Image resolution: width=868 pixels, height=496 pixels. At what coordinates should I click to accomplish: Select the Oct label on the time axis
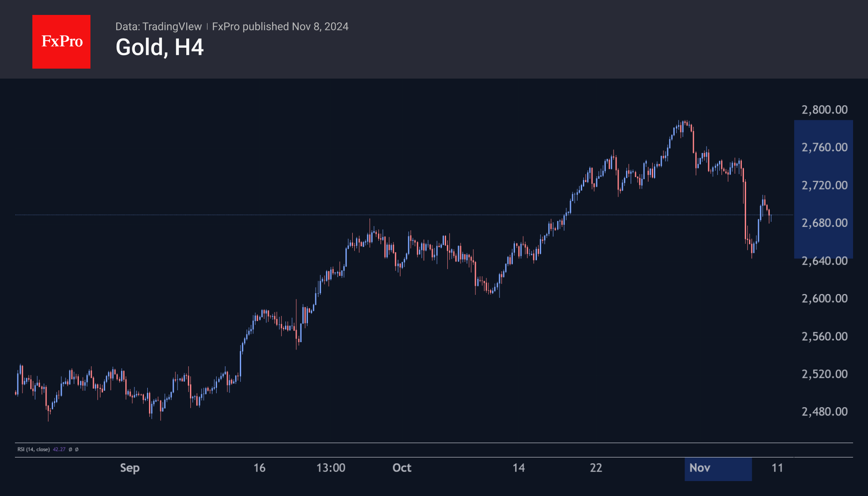pyautogui.click(x=402, y=468)
